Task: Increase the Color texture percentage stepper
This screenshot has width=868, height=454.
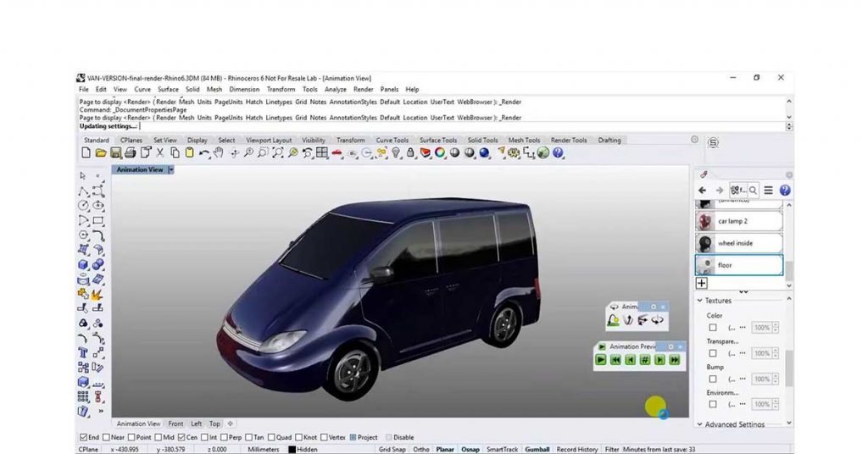Action: pyautogui.click(x=776, y=325)
